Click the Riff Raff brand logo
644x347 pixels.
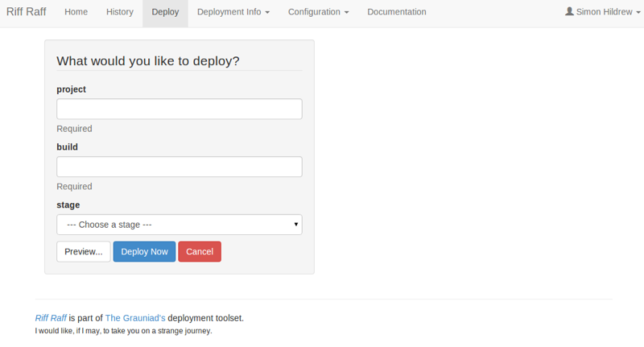(26, 11)
